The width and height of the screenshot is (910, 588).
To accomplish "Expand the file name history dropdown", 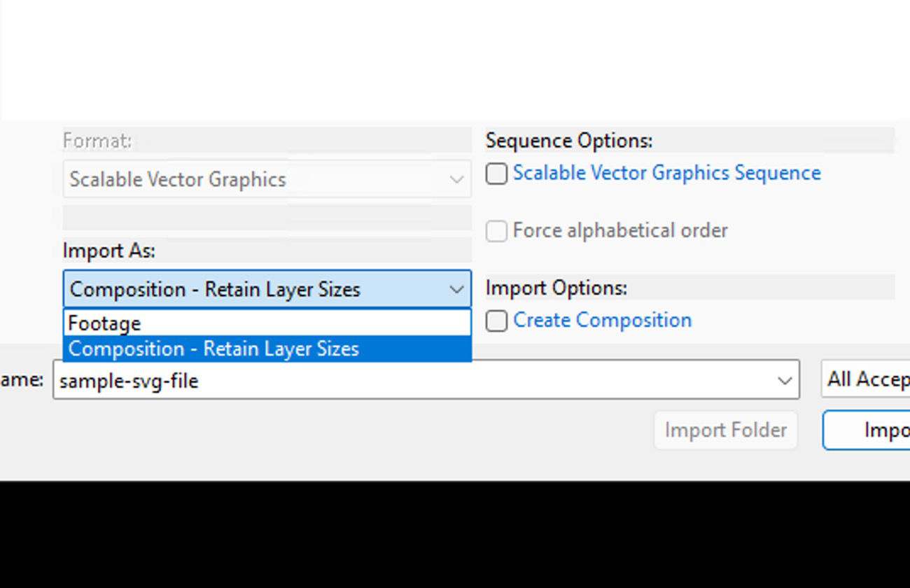I will pyautogui.click(x=784, y=379).
